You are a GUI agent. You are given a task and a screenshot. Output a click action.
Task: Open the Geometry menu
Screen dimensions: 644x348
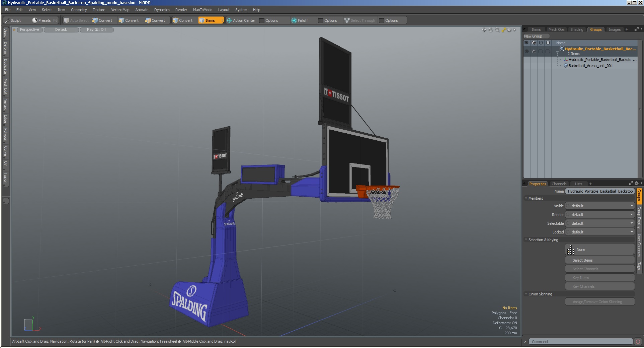tap(79, 10)
